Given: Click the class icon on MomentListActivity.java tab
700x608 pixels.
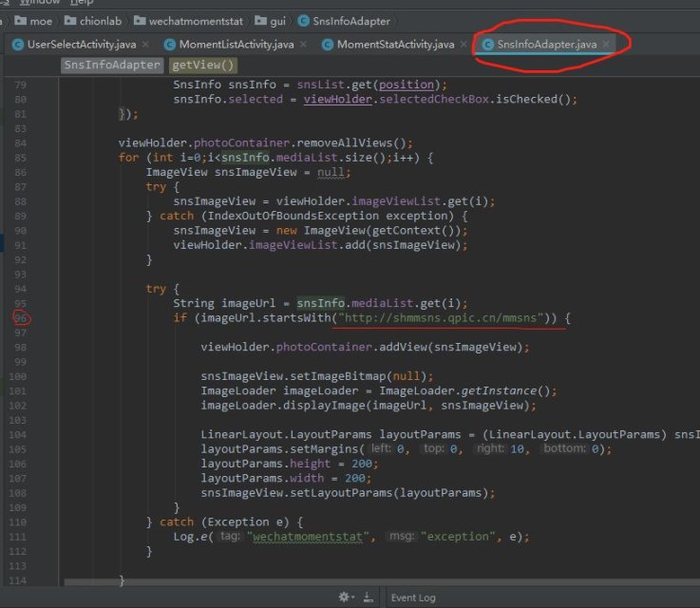Looking at the screenshot, I should (x=170, y=45).
